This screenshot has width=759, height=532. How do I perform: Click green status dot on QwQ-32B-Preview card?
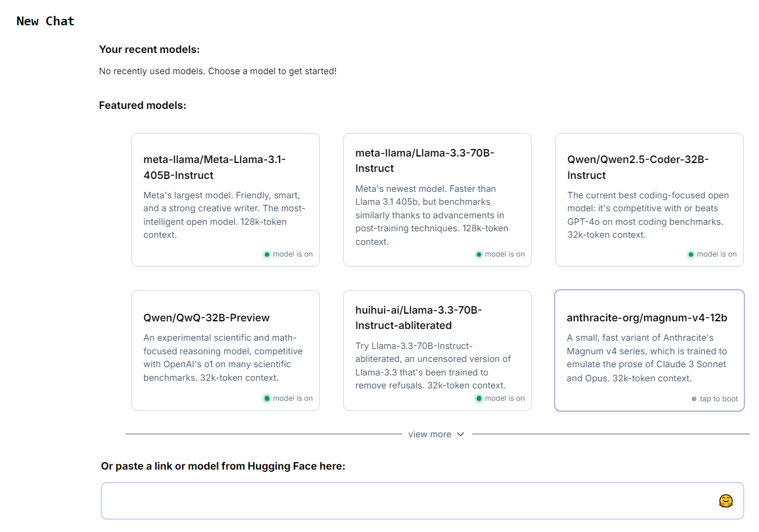[267, 398]
